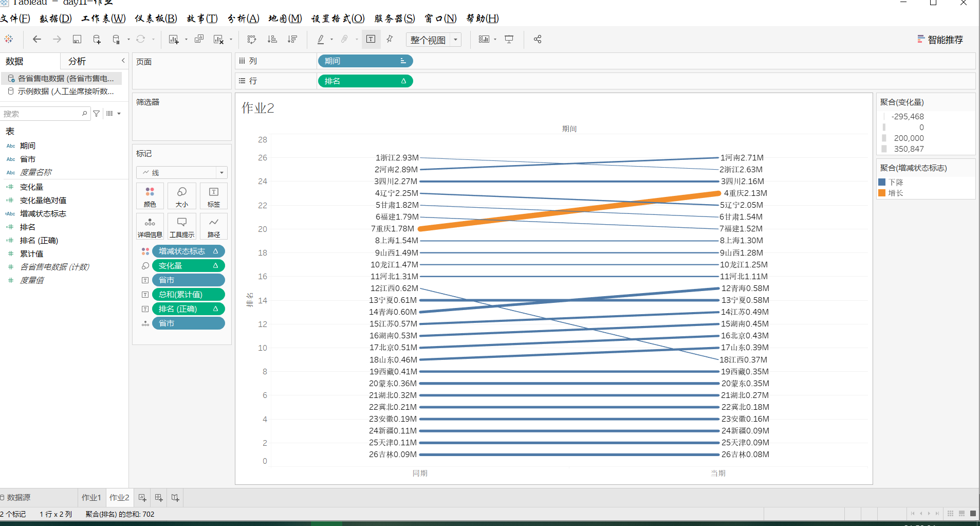
Task: Click the 350,847 size legend entry
Action: 903,149
